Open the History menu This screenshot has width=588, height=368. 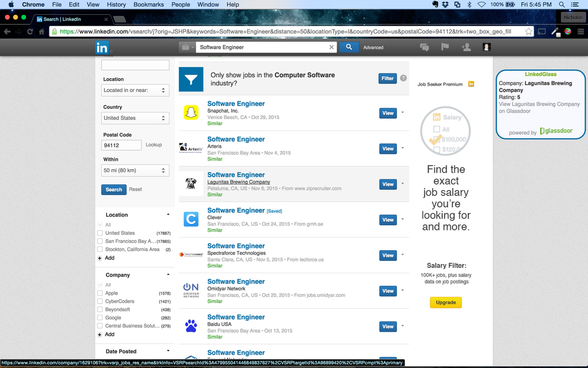click(x=116, y=5)
